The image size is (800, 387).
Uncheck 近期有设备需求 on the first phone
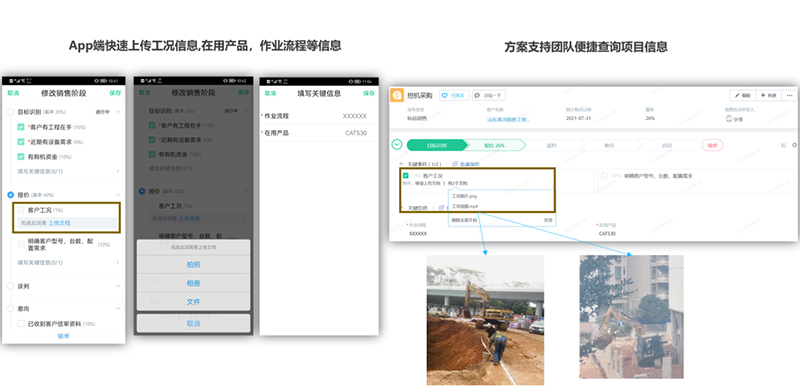pos(21,142)
